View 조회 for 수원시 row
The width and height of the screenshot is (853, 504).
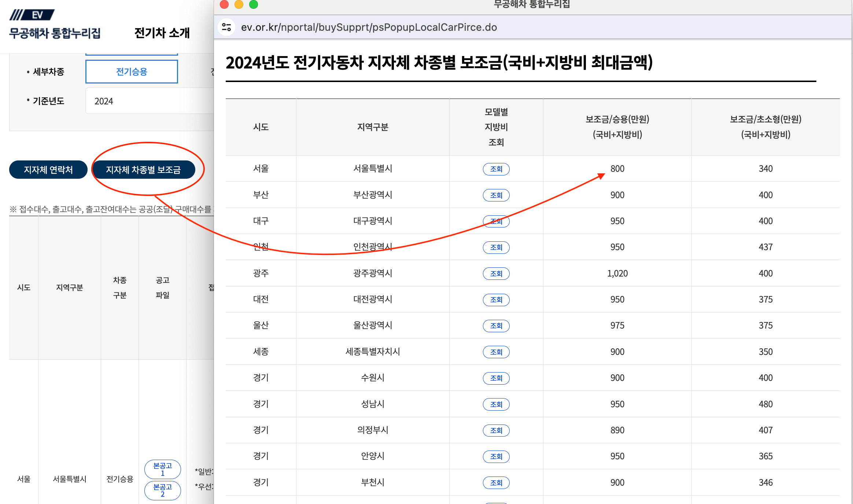496,378
